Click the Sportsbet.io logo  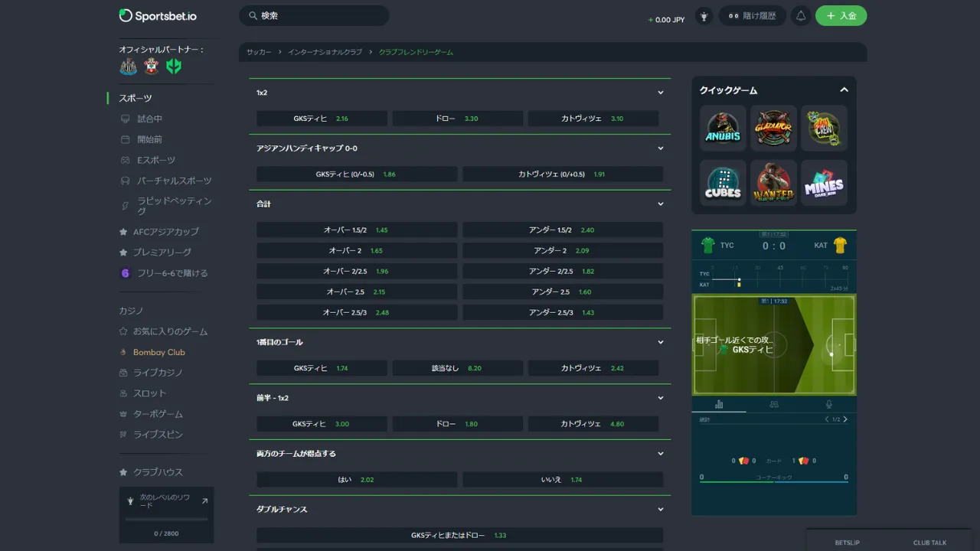tap(158, 15)
